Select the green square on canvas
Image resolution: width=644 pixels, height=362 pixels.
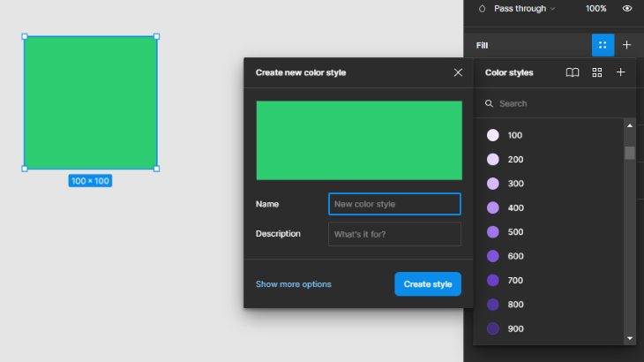click(90, 102)
